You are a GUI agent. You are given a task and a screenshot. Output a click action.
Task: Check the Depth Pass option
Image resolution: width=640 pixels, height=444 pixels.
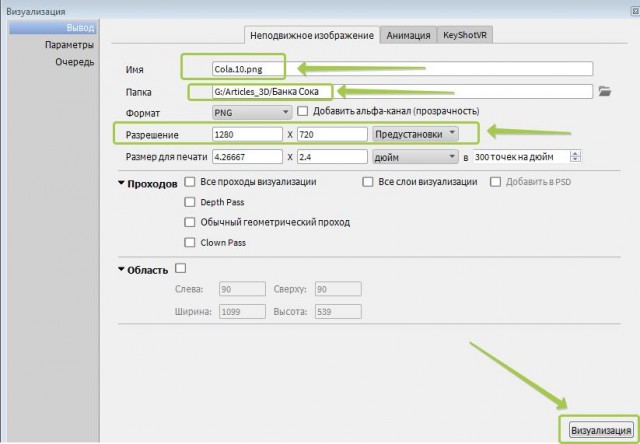click(190, 202)
